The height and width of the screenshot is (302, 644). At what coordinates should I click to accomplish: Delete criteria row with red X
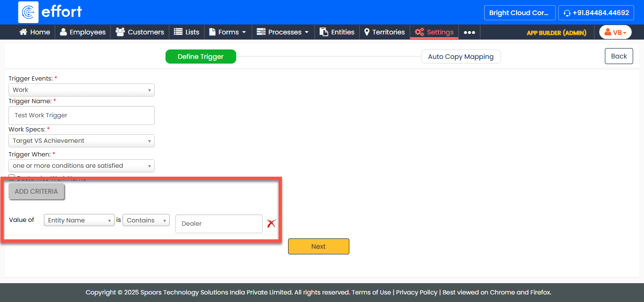pos(271,224)
